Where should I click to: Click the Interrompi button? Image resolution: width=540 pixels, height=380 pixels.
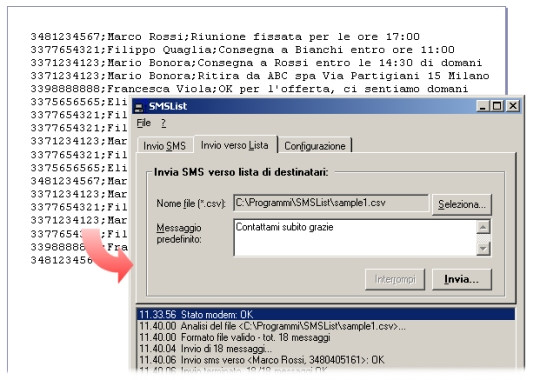395,279
